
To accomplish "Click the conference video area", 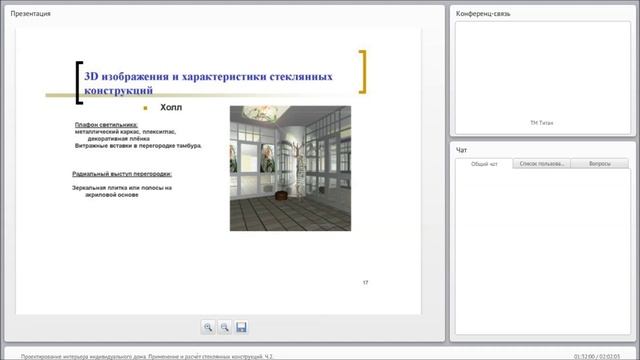I will click(x=542, y=78).
